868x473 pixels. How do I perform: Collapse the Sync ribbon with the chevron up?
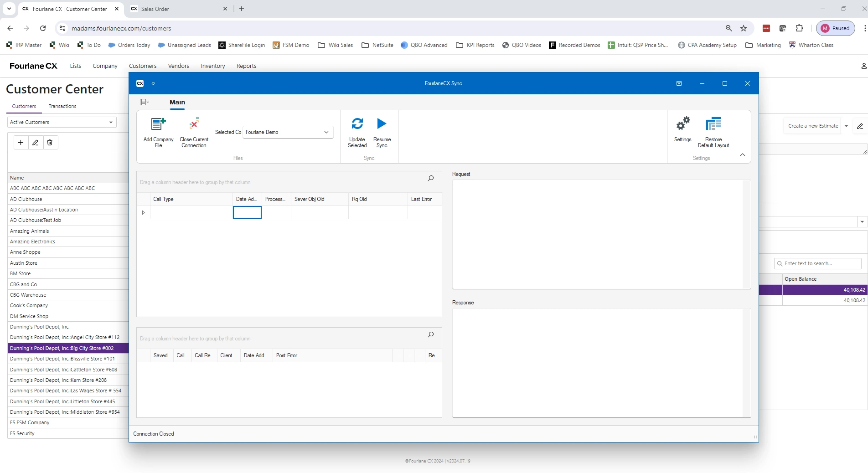point(743,155)
